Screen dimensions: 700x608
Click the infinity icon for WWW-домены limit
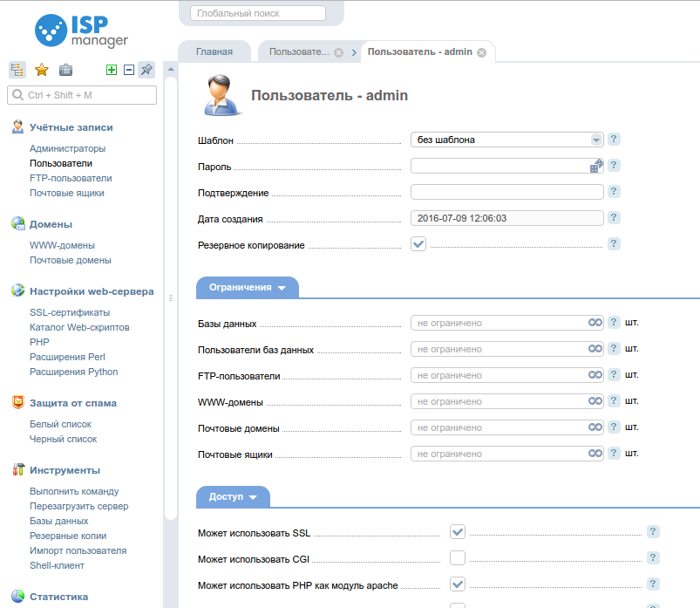(595, 400)
